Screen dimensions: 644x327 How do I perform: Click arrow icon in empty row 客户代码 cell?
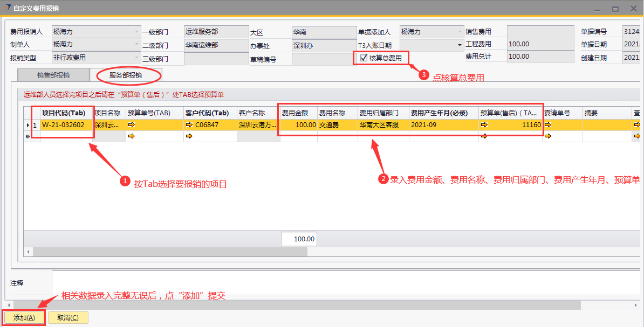[189, 137]
